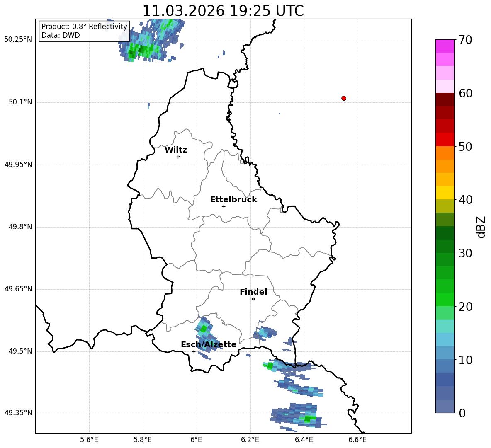Click the latitude label 50.1°N

coord(20,102)
